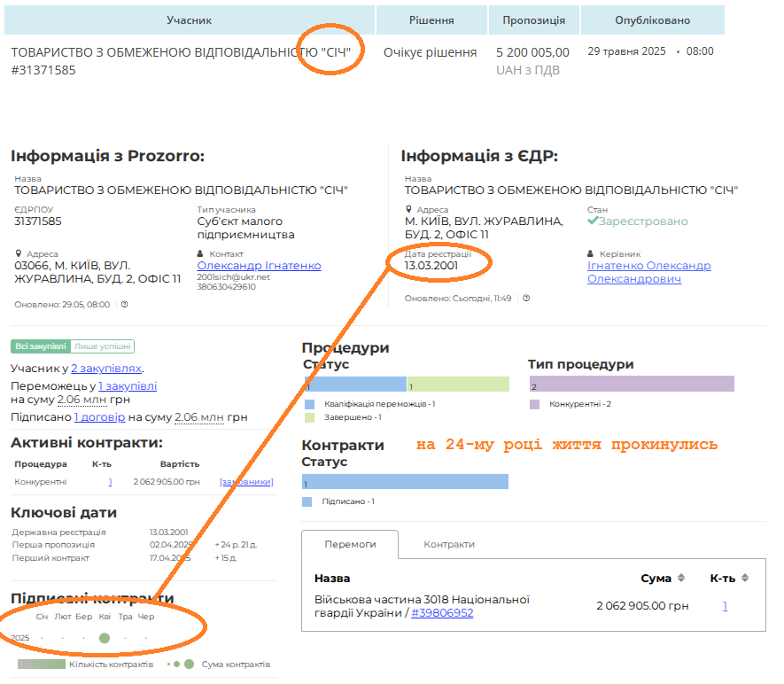
Task: Click the green Зареєстровано checkmark icon
Action: pos(593,222)
